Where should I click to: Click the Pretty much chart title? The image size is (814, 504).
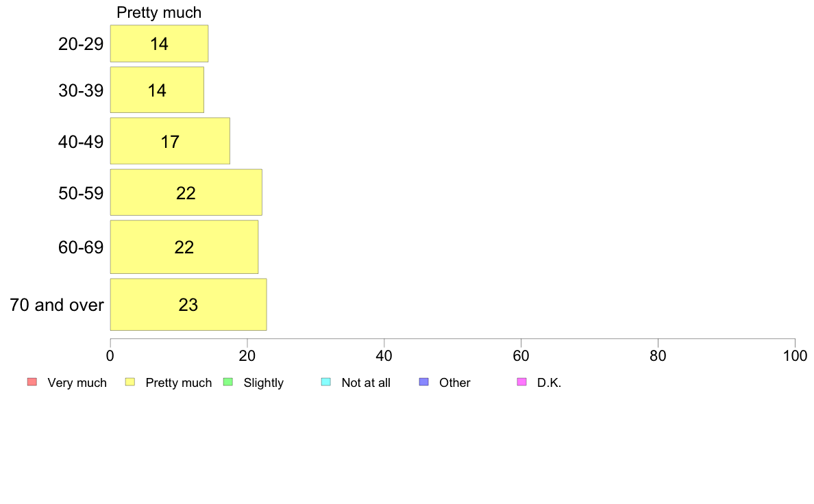coord(159,12)
